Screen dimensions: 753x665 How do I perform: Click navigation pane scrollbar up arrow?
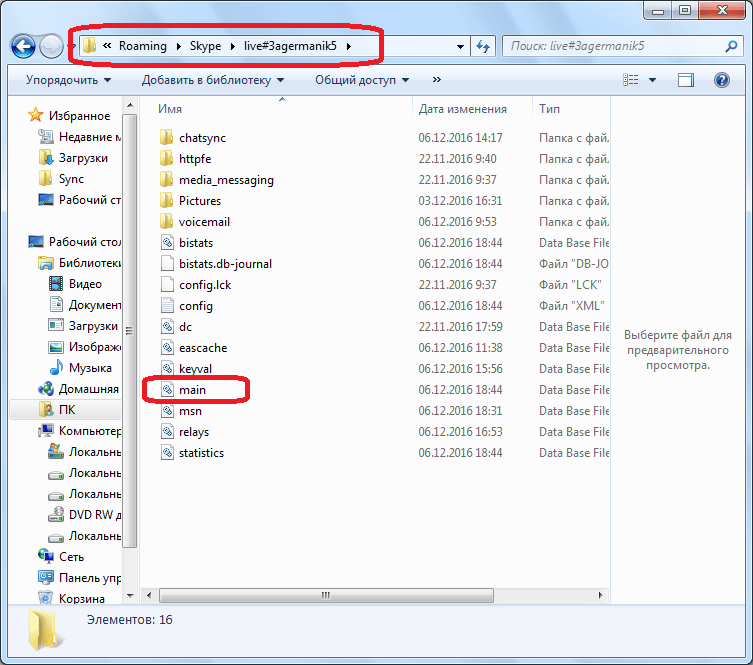tap(130, 105)
